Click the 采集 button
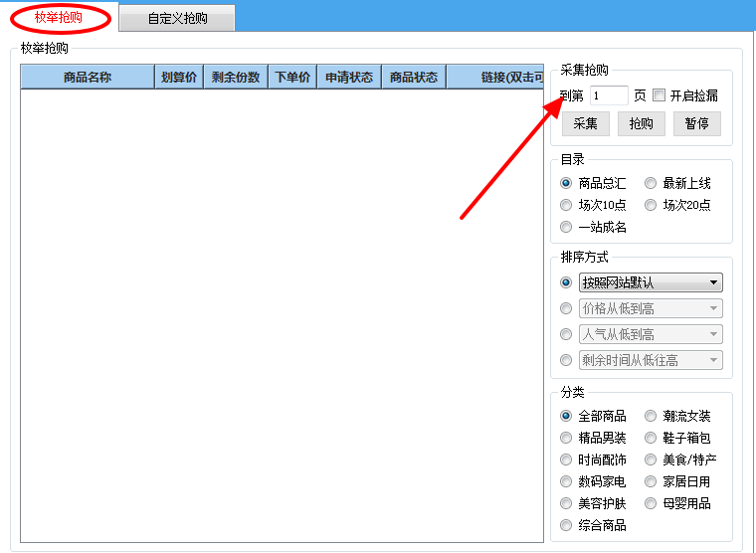756x553 pixels. [x=585, y=123]
